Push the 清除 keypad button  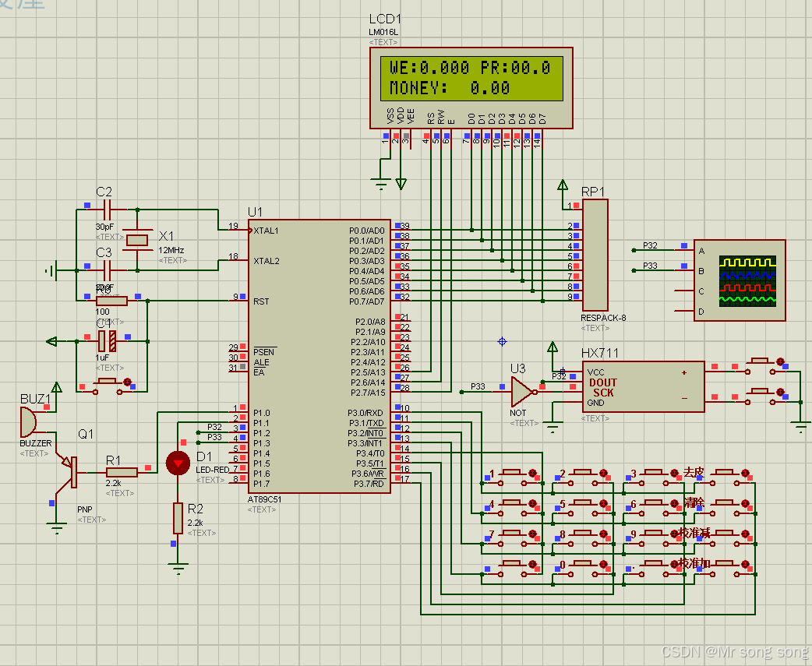pyautogui.click(x=725, y=508)
